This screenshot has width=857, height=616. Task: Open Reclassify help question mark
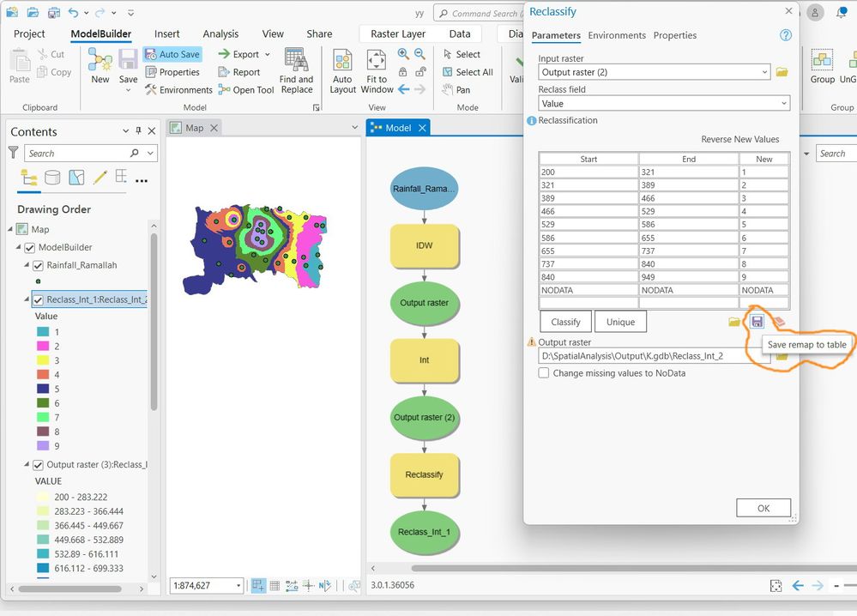click(x=786, y=35)
